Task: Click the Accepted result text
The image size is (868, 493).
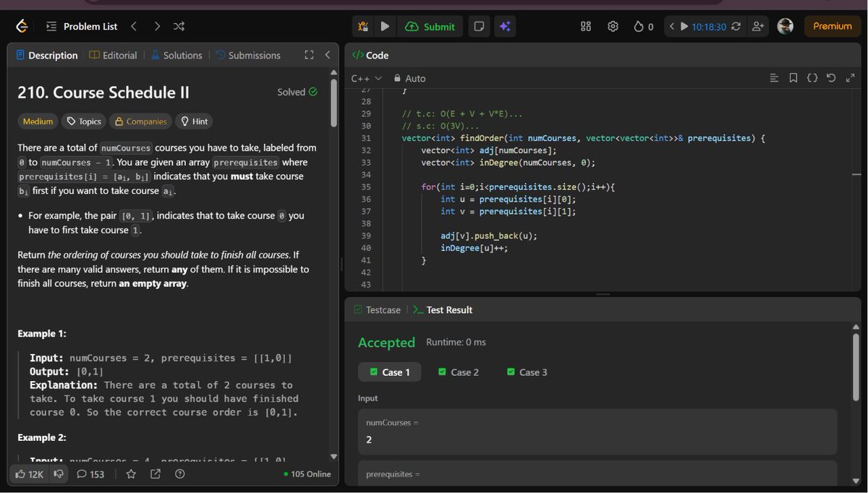Action: (x=386, y=343)
